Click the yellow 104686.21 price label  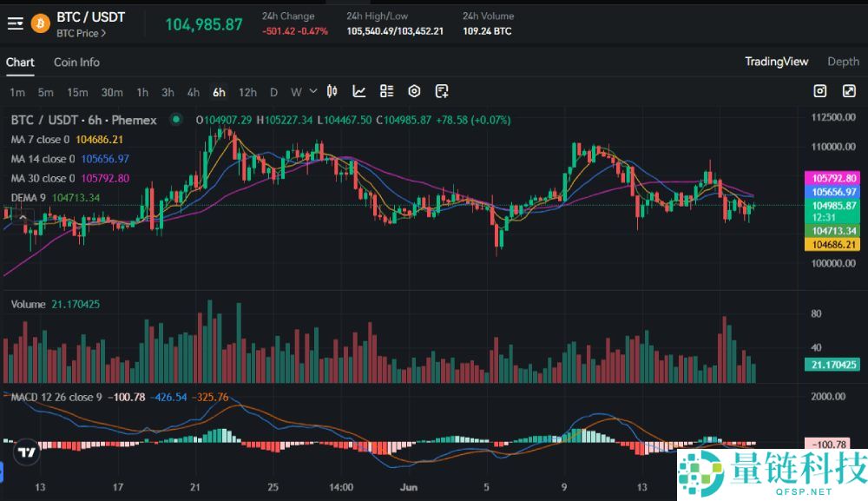[x=833, y=245]
